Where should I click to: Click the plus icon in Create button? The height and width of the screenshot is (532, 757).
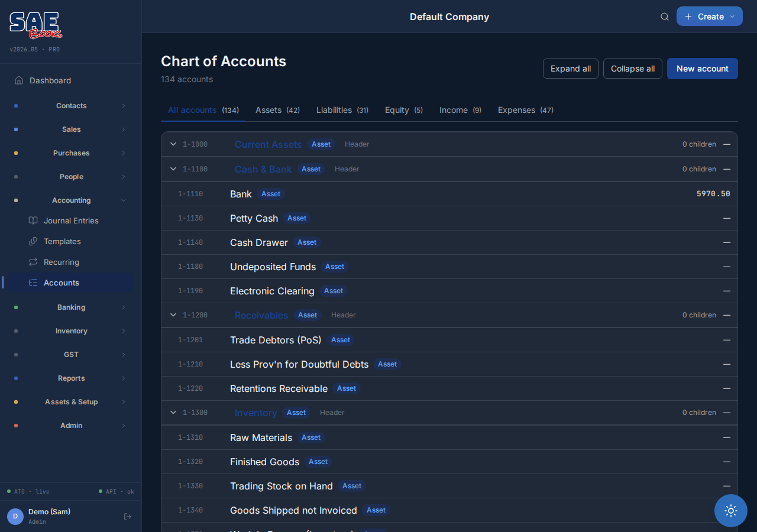pyautogui.click(x=688, y=17)
